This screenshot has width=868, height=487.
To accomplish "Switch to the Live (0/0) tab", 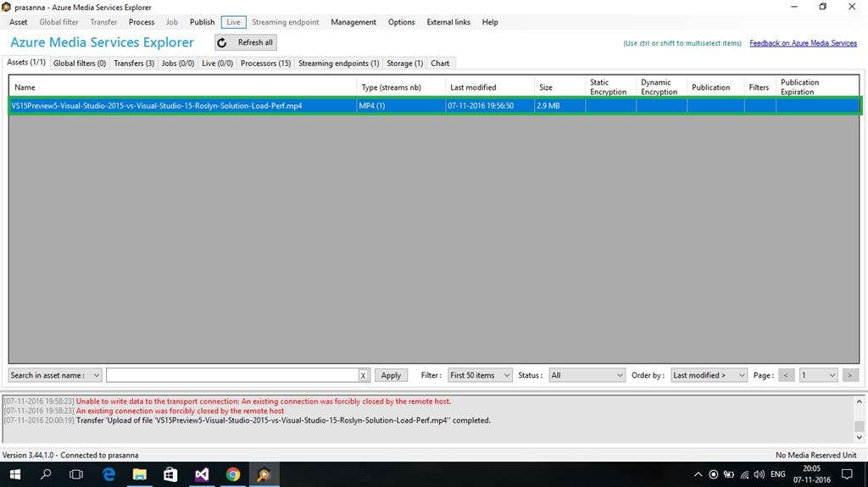I will tap(218, 63).
